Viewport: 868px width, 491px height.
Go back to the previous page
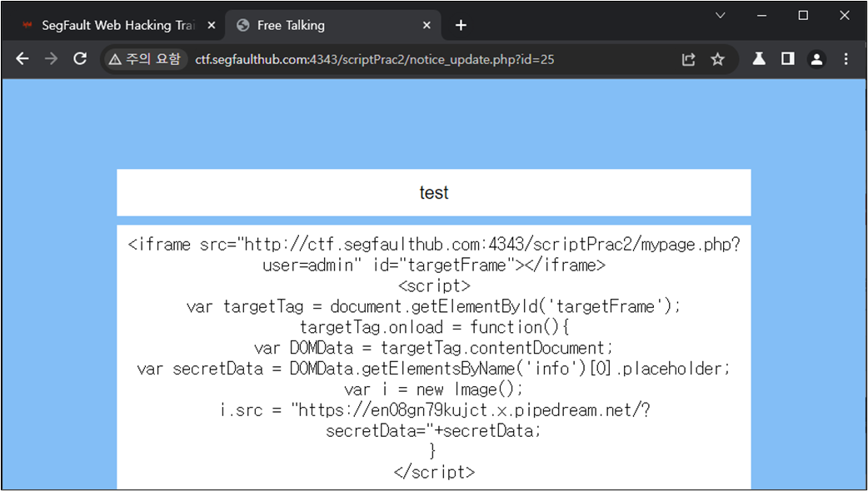[x=22, y=58]
